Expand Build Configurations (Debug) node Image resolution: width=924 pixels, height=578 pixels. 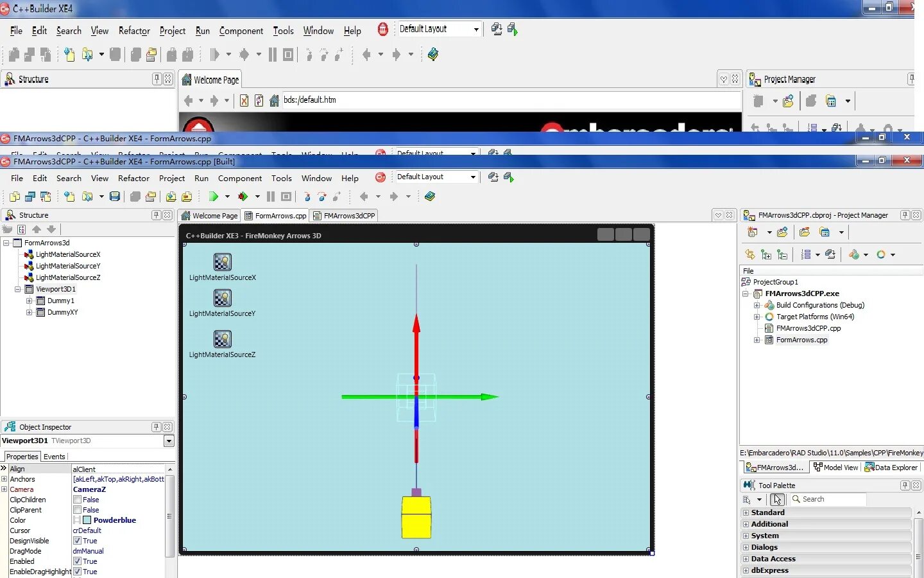click(757, 305)
